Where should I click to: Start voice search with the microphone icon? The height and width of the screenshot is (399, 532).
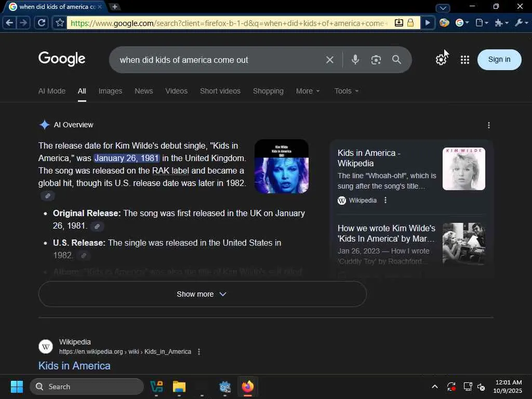point(355,60)
